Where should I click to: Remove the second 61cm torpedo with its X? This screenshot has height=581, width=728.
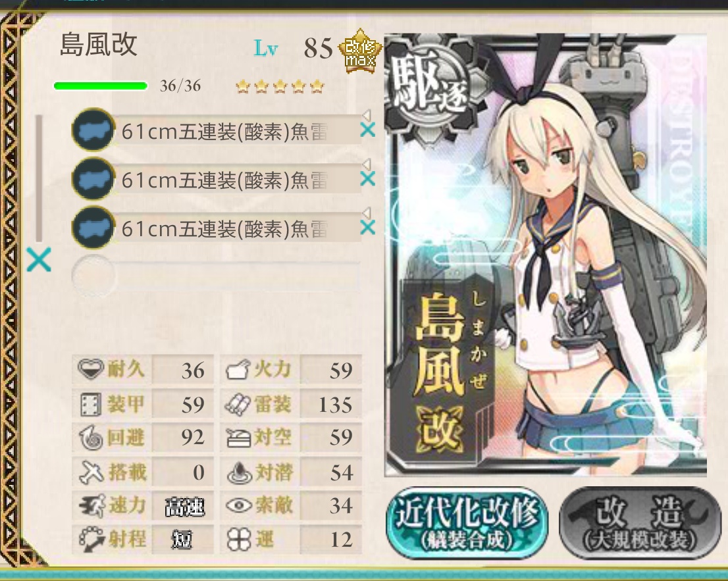pyautogui.click(x=368, y=179)
